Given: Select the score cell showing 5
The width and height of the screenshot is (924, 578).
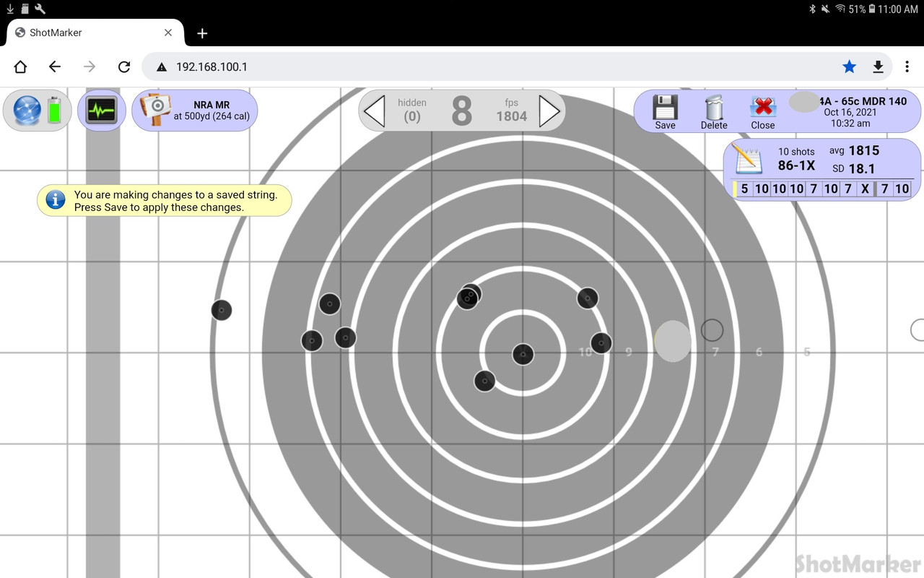Looking at the screenshot, I should click(x=744, y=189).
